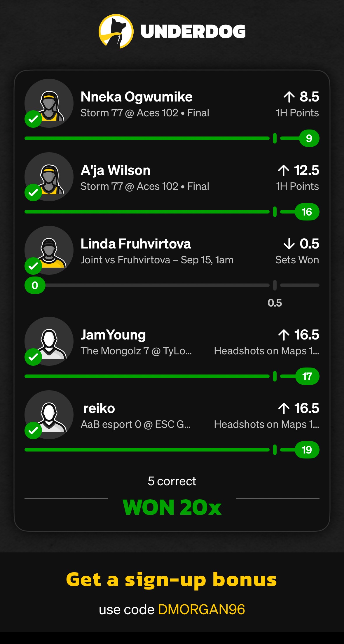Expand JamYoung's truncated 'Headshots on Maps 1...' label
The width and height of the screenshot is (344, 644).
click(266, 351)
